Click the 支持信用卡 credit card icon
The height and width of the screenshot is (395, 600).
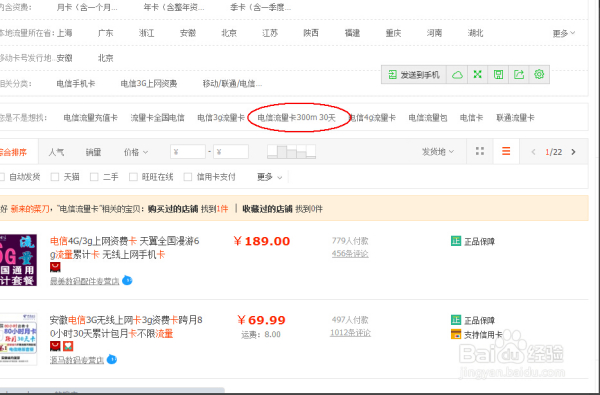(456, 334)
